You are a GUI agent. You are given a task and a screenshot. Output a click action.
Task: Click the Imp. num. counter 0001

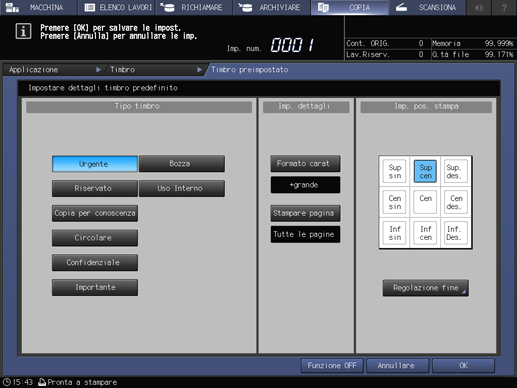click(292, 45)
